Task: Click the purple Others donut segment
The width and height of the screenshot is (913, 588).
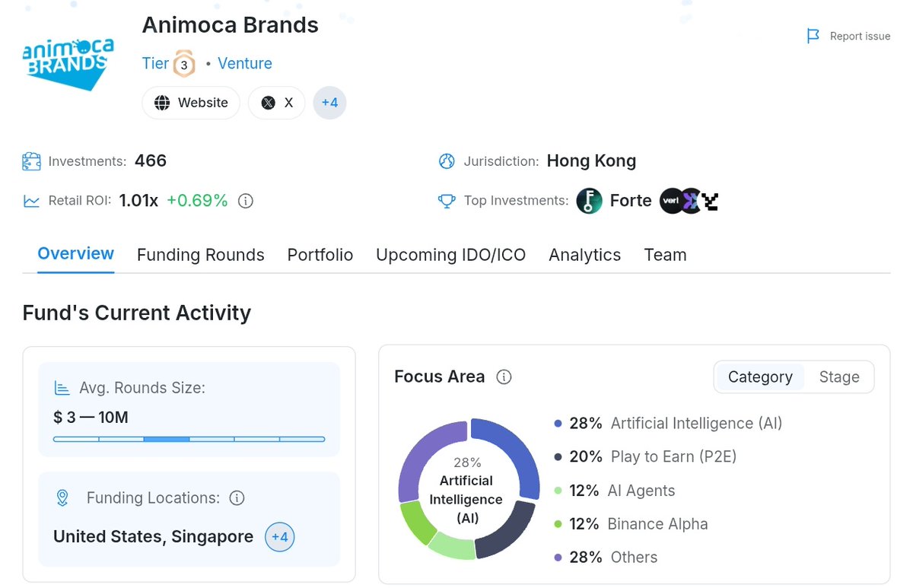Action: coord(423,453)
